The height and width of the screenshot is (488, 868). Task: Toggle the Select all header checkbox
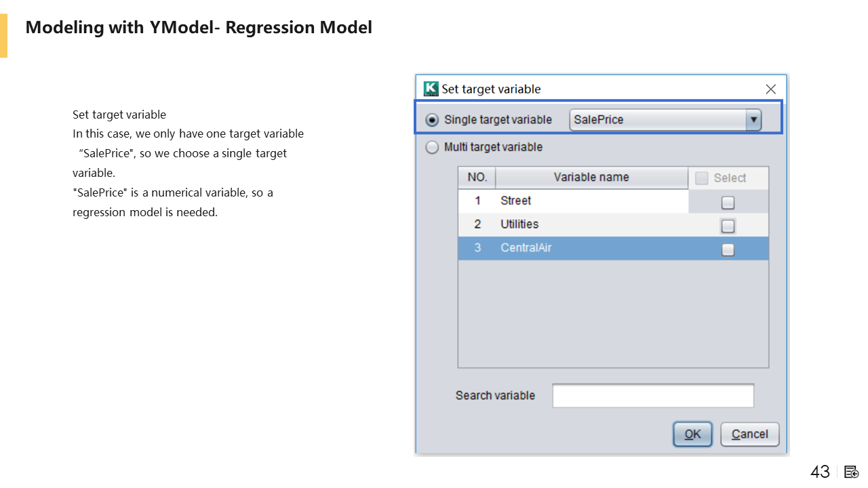702,178
